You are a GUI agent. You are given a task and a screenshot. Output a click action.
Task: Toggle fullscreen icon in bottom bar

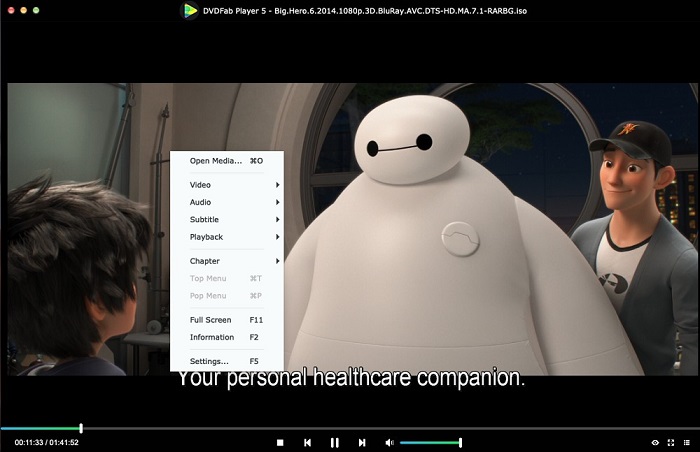click(671, 443)
